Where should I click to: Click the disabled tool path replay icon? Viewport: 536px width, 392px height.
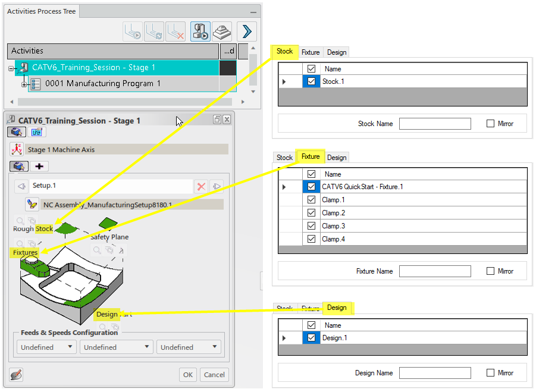133,32
